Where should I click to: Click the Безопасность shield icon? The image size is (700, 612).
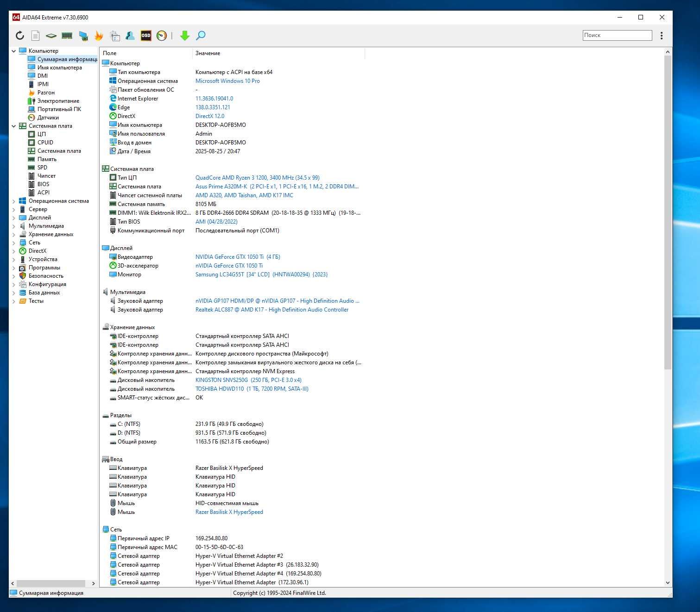[x=23, y=276]
